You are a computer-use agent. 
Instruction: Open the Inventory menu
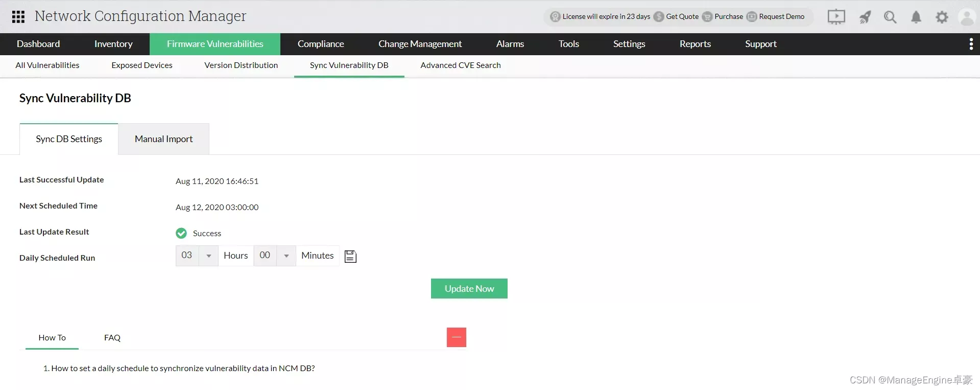[x=113, y=44]
